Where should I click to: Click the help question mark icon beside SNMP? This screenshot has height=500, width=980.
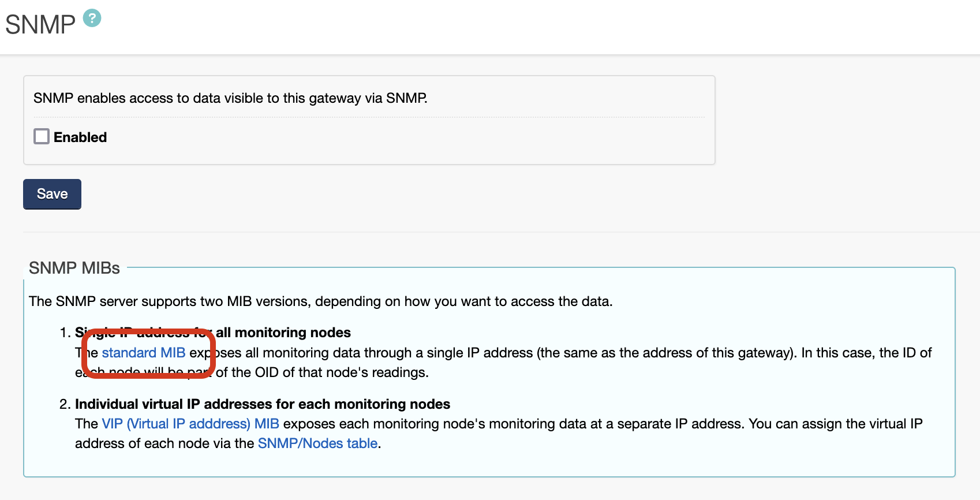click(x=92, y=18)
